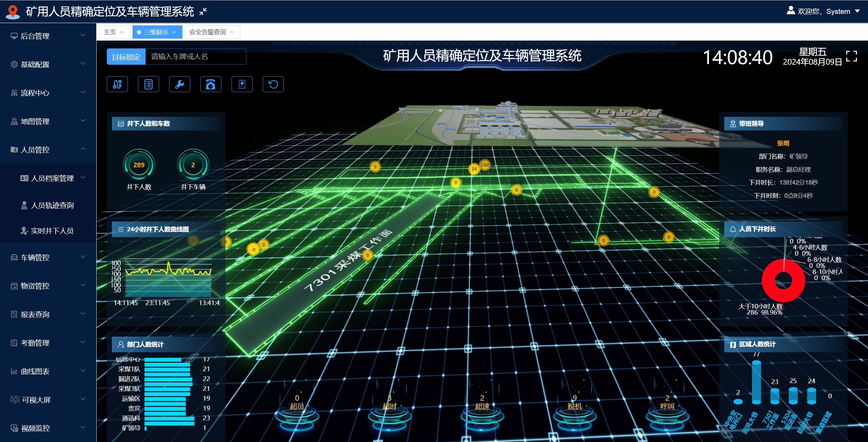Click the route path tracking icon
Viewport: 868px width, 442px height.
click(x=117, y=84)
